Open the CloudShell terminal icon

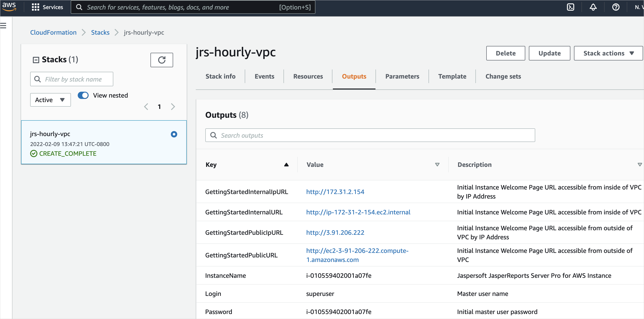point(570,7)
